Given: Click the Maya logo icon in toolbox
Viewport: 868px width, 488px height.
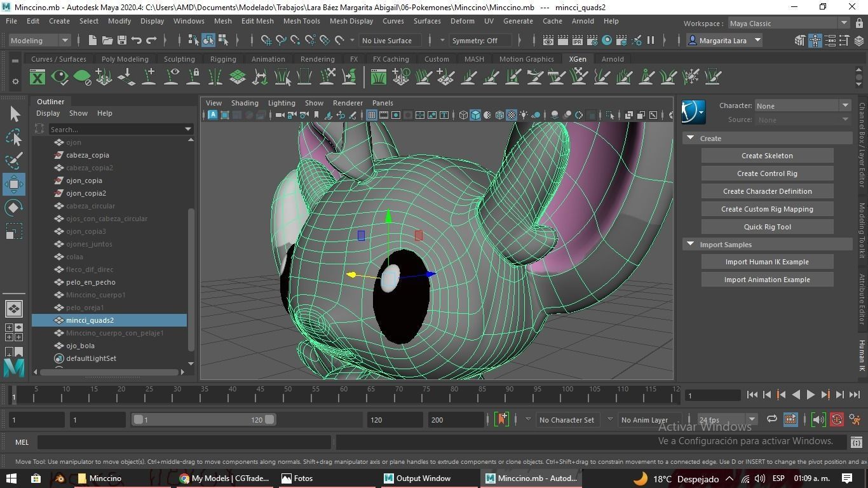Looking at the screenshot, I should pyautogui.click(x=14, y=368).
